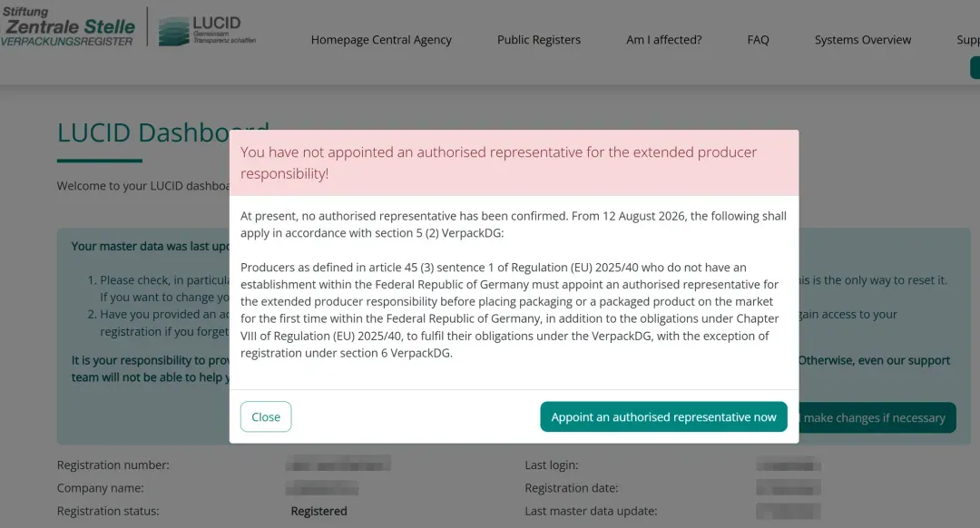The height and width of the screenshot is (528, 980).
Task: Select the blurred registration date value
Action: click(789, 488)
